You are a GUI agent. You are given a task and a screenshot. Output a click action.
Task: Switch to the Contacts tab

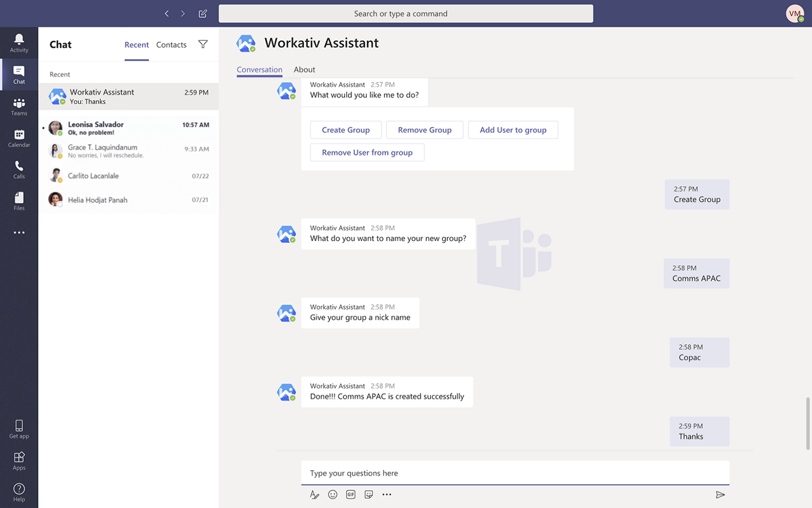[171, 45]
